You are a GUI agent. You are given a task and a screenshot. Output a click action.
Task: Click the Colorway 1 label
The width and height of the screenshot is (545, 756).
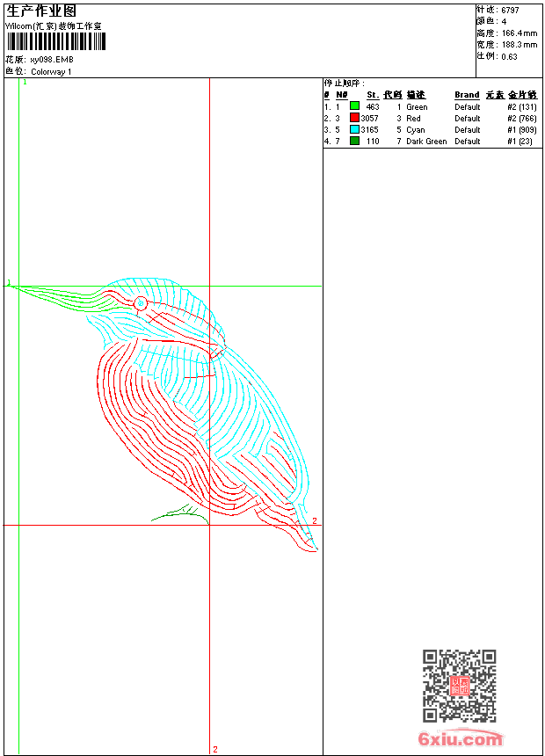(52, 71)
